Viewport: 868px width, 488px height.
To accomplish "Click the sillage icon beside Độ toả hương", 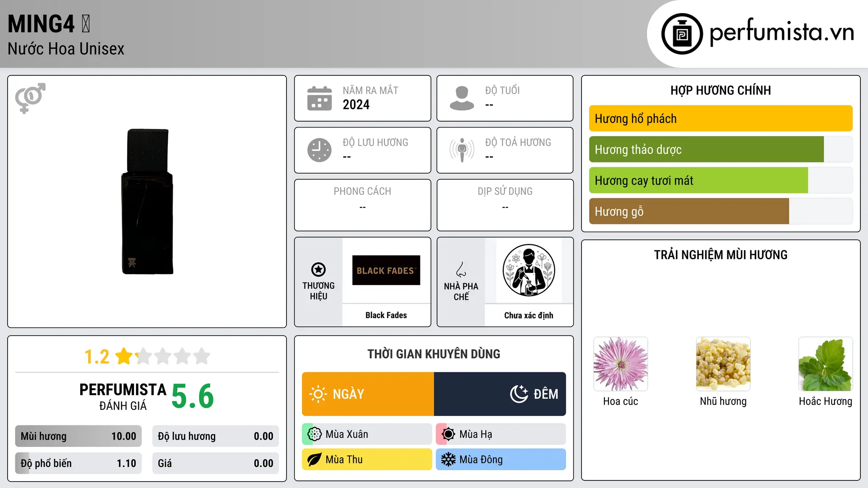I will point(462,150).
